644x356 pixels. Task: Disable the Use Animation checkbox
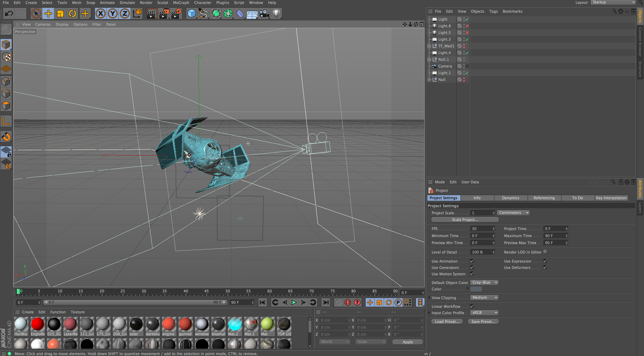coord(472,261)
